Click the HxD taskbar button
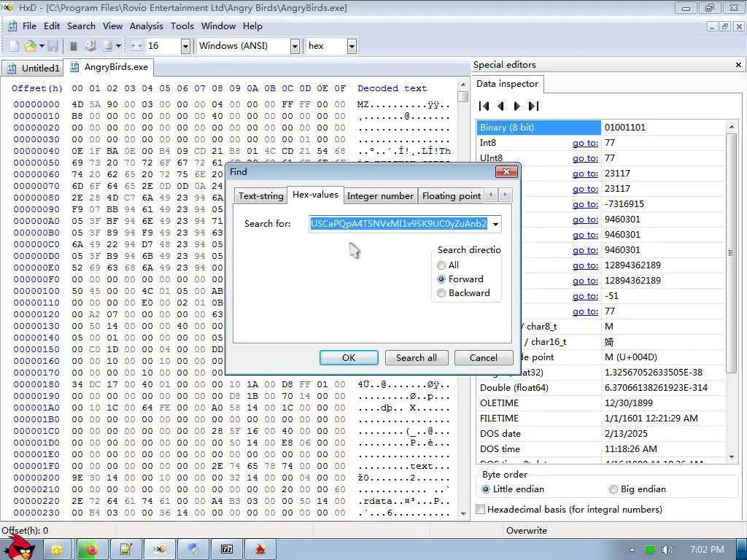 [160, 550]
